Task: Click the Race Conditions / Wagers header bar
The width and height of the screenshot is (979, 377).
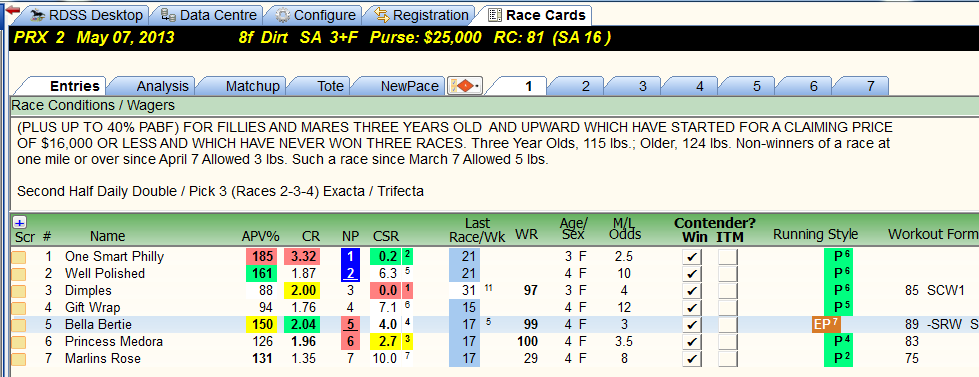Action: (494, 105)
